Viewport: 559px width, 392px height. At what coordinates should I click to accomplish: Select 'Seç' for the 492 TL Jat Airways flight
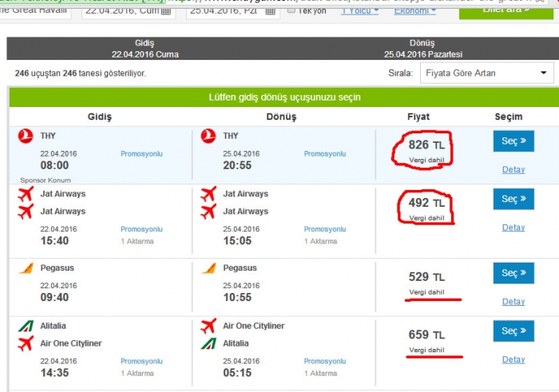coord(513,199)
